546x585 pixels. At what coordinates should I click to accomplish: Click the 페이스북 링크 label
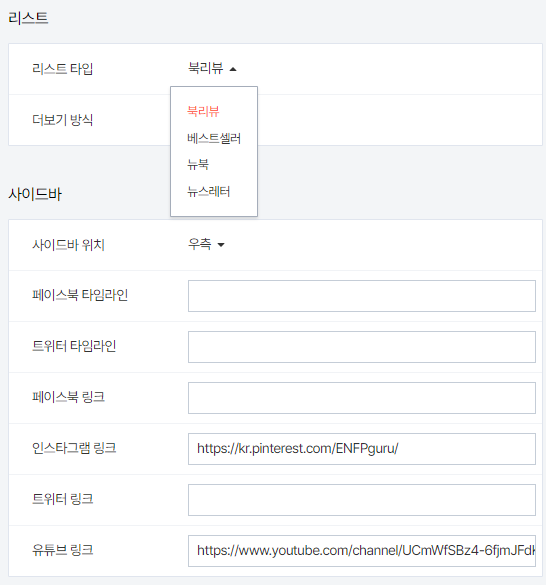(x=68, y=397)
